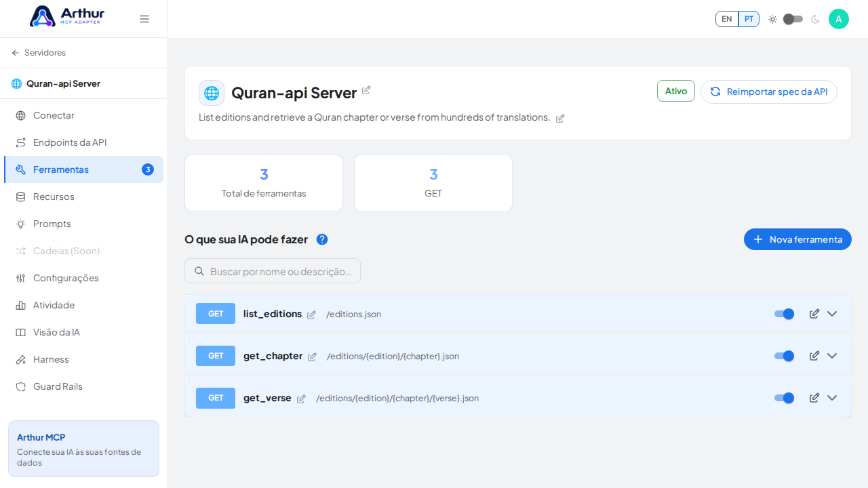The height and width of the screenshot is (488, 868).
Task: Open Prompts section
Action: click(x=83, y=224)
